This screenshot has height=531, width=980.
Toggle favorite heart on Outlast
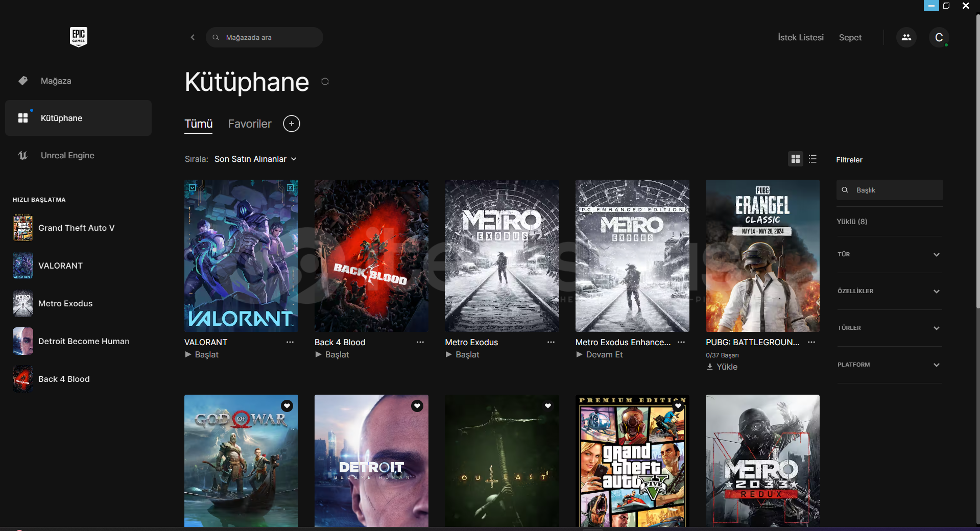click(x=548, y=406)
